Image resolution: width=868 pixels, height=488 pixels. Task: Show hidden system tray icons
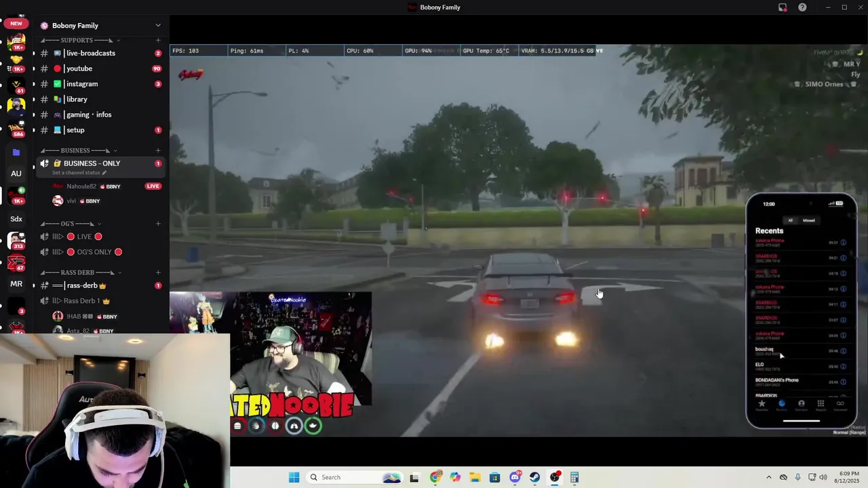tap(768, 477)
